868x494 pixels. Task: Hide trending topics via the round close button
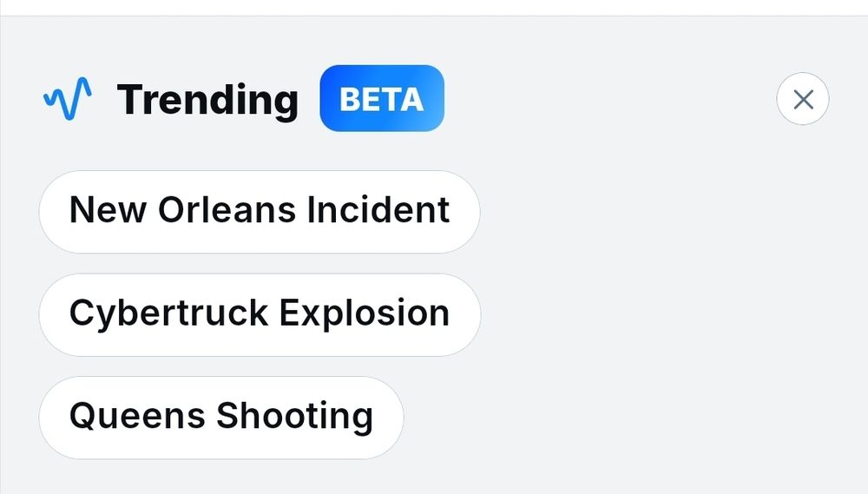pos(803,99)
